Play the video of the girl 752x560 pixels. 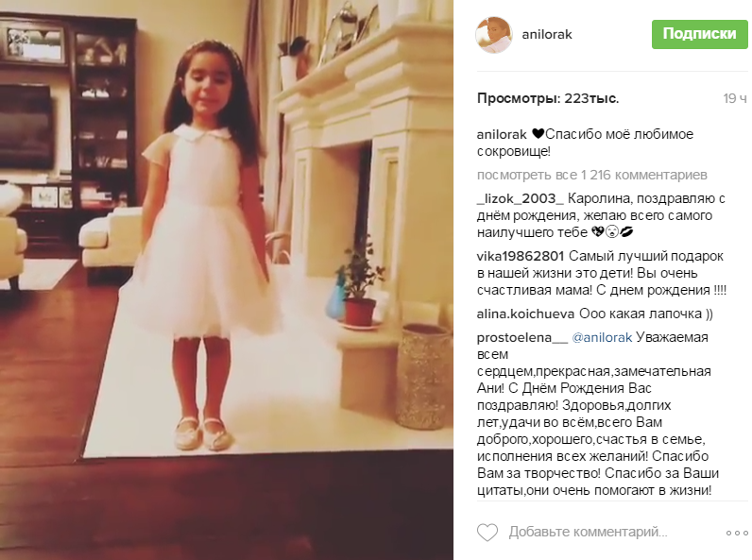[x=227, y=280]
